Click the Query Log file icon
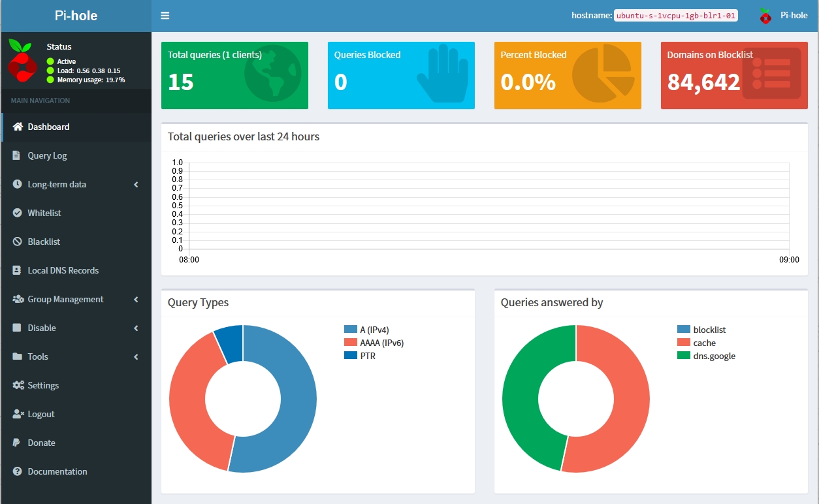Viewport: 819px width, 504px height. point(16,155)
